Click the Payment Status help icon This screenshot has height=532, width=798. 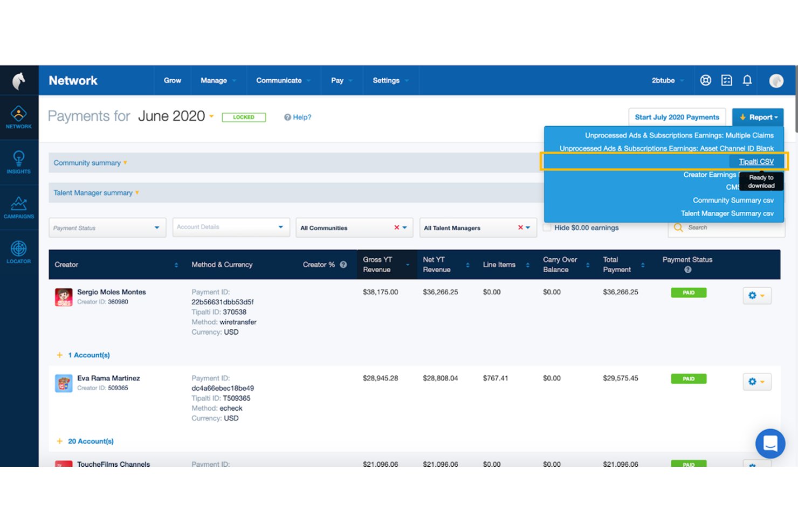pyautogui.click(x=687, y=270)
